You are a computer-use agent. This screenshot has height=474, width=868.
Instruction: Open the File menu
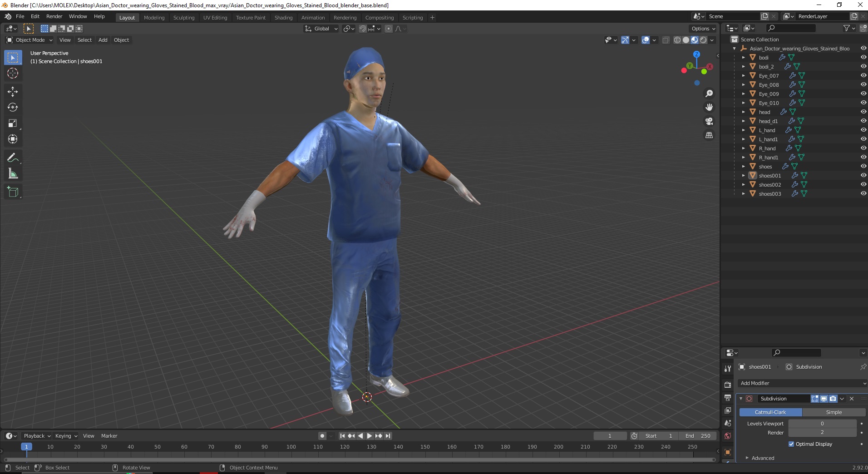pyautogui.click(x=20, y=16)
